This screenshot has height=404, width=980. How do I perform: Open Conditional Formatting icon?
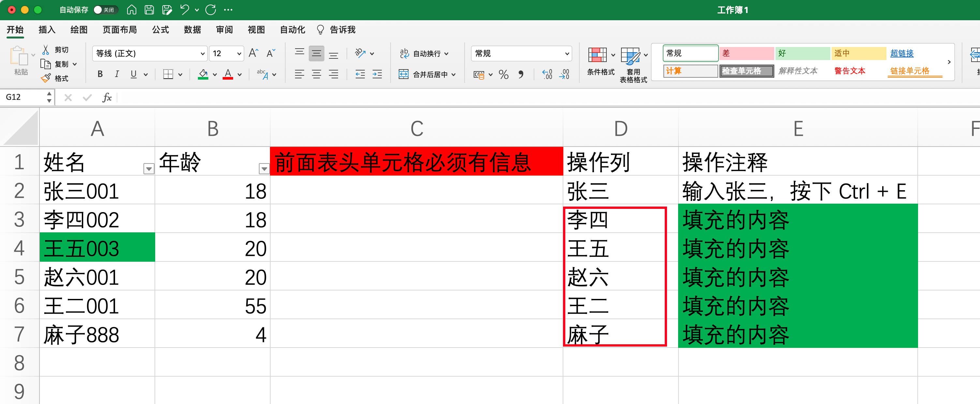(x=597, y=55)
